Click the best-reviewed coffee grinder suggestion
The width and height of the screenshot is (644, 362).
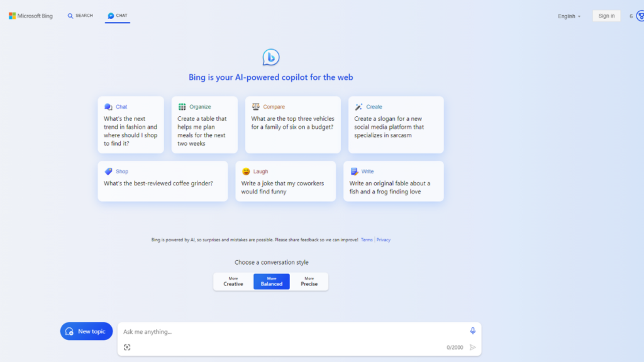pyautogui.click(x=158, y=184)
